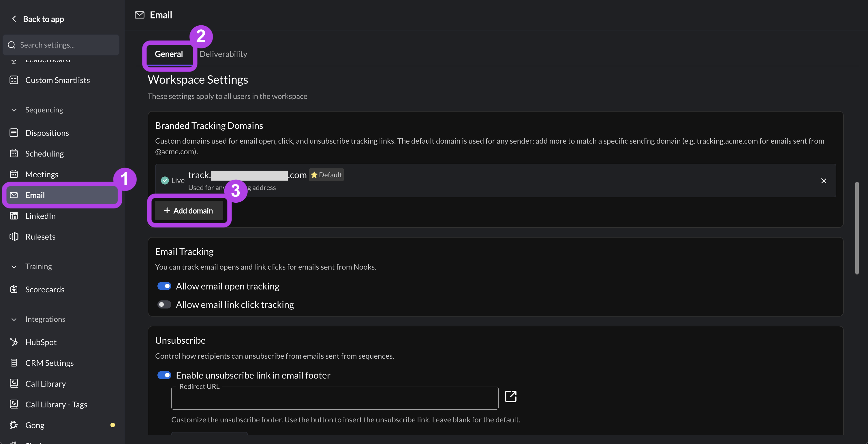Switch to the Deliverability tab
868x444 pixels.
click(223, 54)
